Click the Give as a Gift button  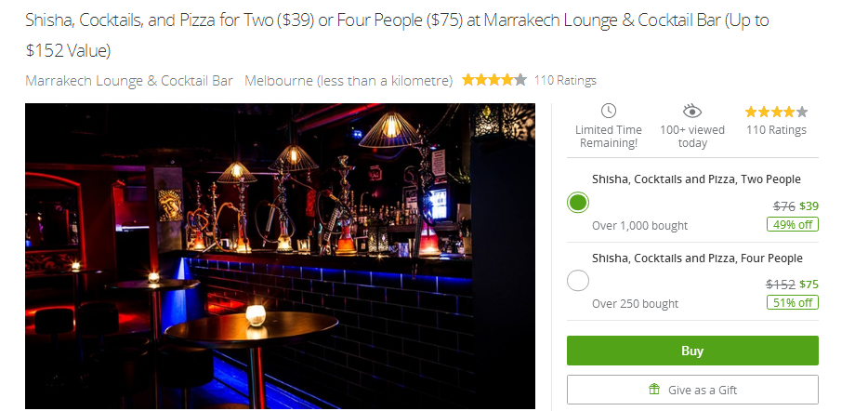(692, 390)
